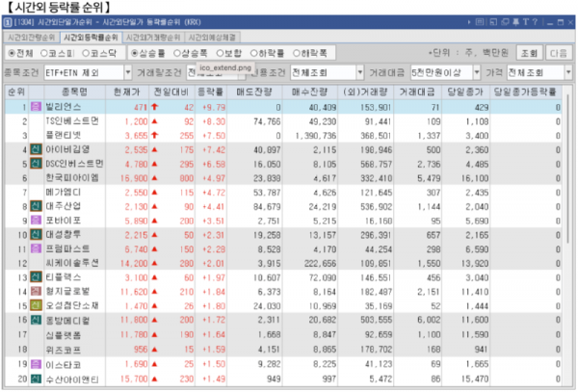The width and height of the screenshot is (578, 392).
Task: Select the 메가엠디 stock name
Action: (x=63, y=192)
